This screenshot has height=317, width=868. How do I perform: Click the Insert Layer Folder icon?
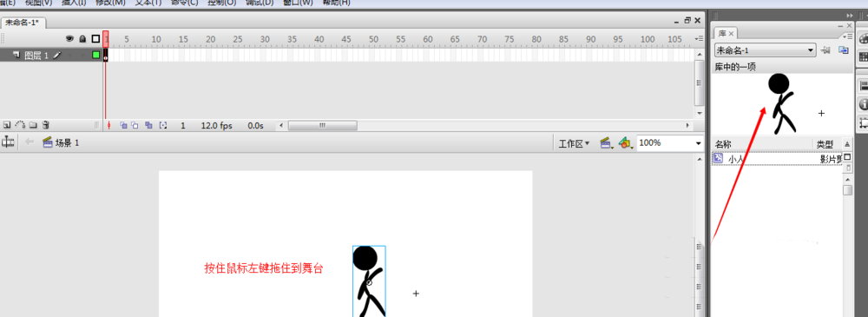pyautogui.click(x=33, y=125)
